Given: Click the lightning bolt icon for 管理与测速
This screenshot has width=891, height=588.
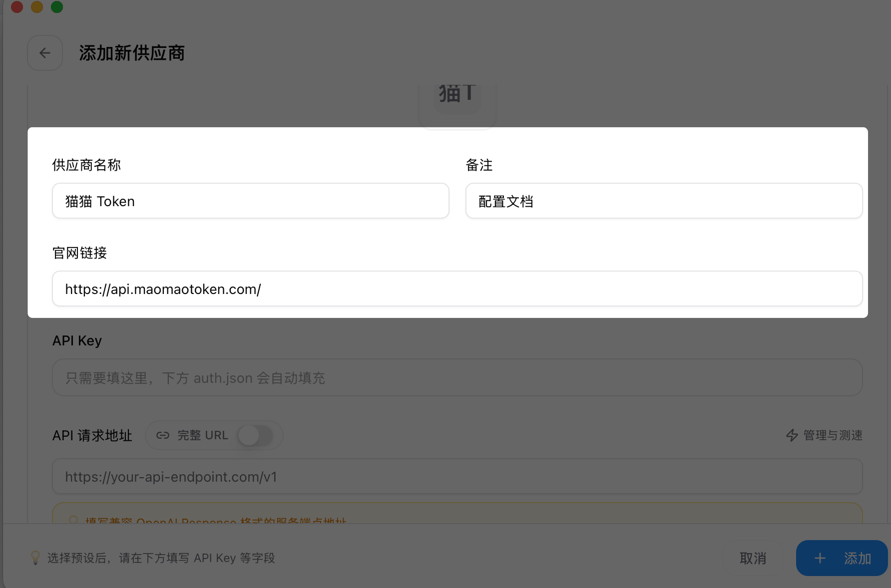Looking at the screenshot, I should (792, 435).
